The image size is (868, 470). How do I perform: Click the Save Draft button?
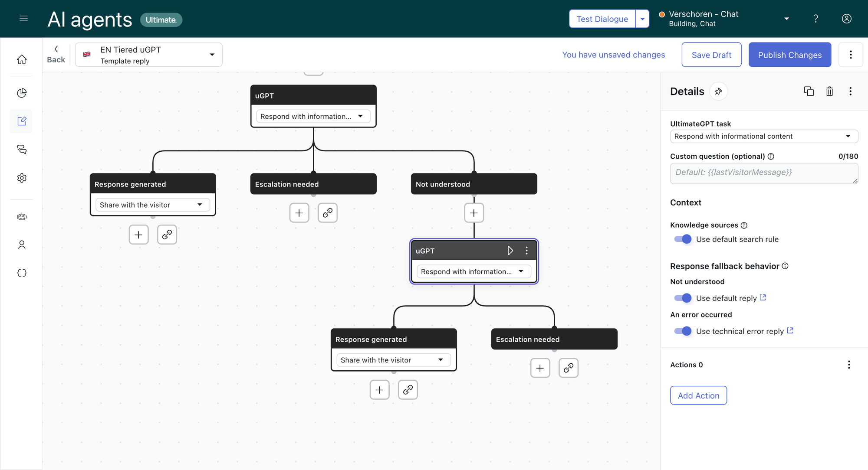[711, 55]
